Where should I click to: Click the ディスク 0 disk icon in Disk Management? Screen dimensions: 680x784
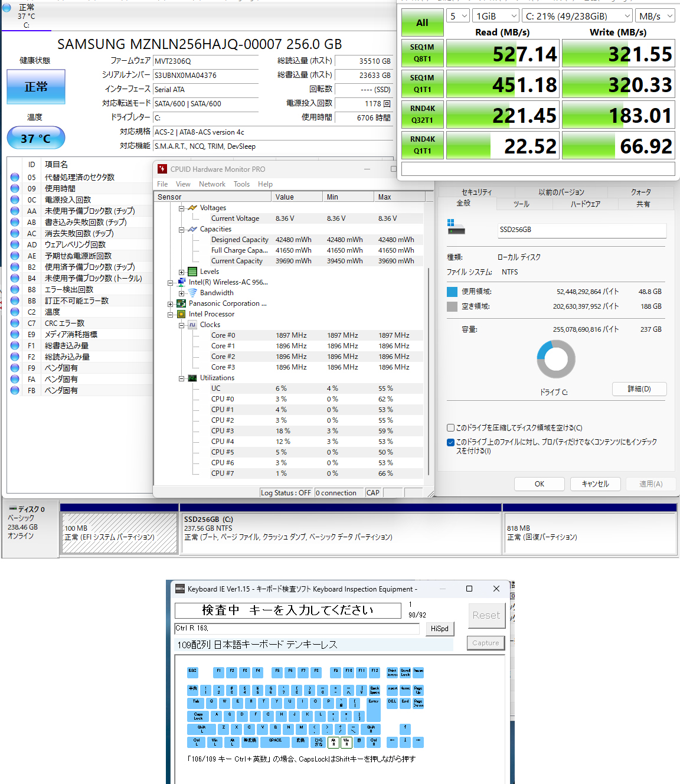coord(12,509)
